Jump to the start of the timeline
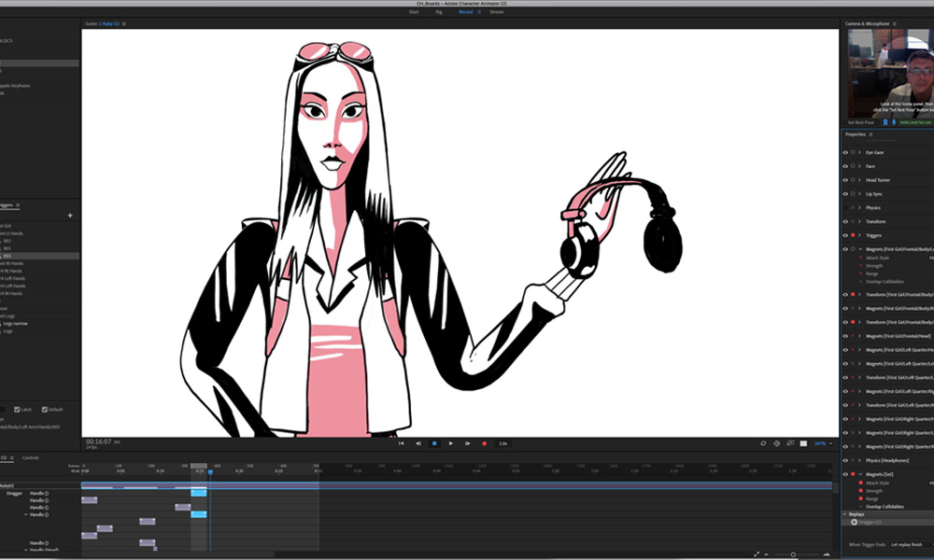This screenshot has width=934, height=560. point(402,443)
